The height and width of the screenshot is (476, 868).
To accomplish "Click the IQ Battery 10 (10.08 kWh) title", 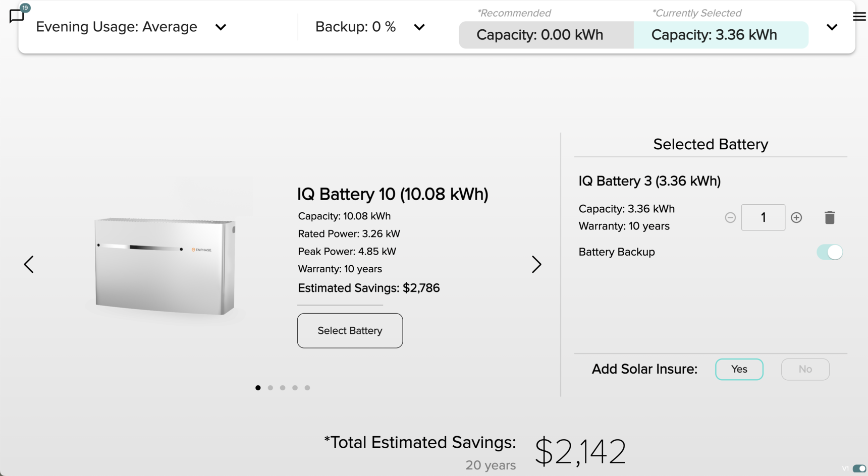I will (393, 194).
